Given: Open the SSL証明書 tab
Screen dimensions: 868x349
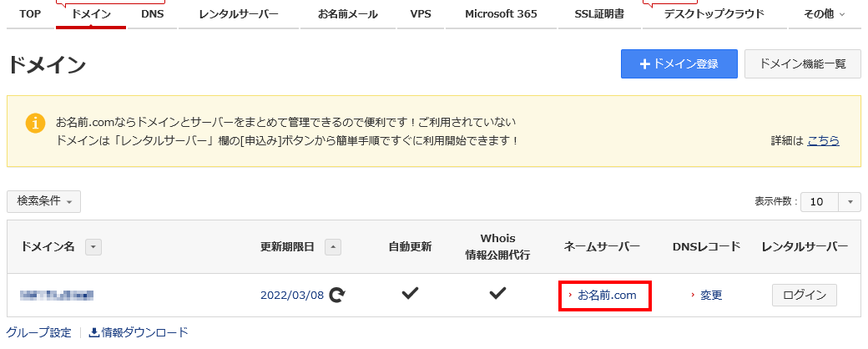Looking at the screenshot, I should coord(599,14).
